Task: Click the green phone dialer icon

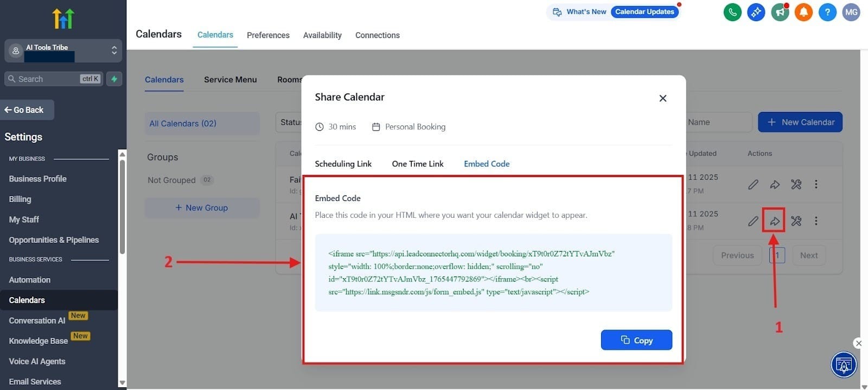Action: 732,12
